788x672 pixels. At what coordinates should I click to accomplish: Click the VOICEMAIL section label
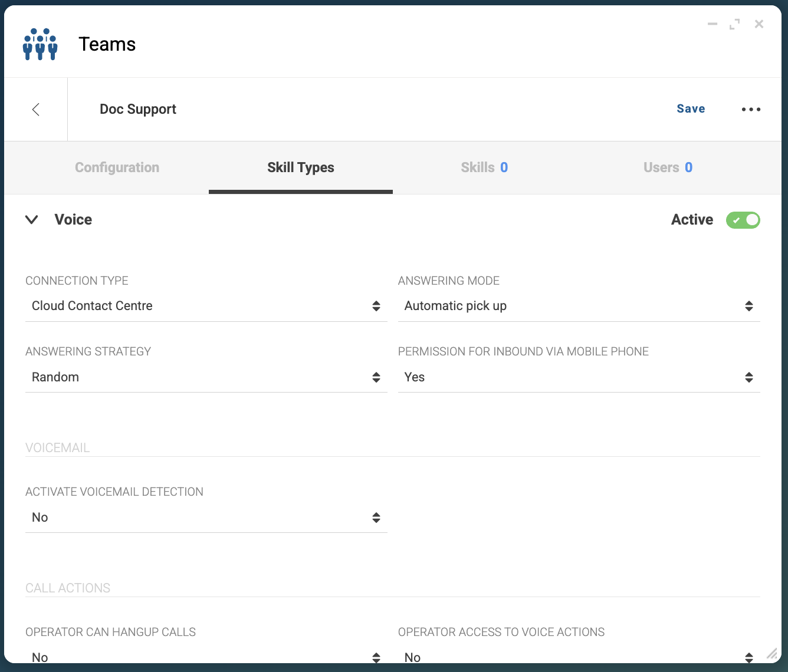coord(58,447)
